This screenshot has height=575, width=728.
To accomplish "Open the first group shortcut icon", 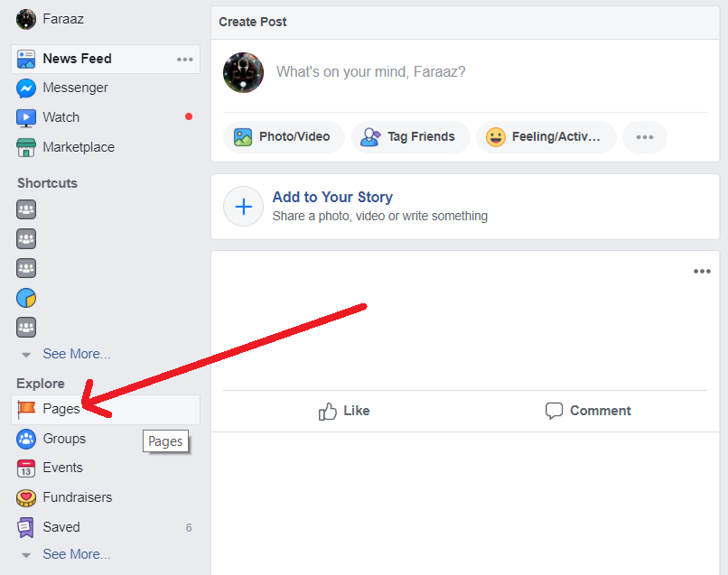I will 26,209.
